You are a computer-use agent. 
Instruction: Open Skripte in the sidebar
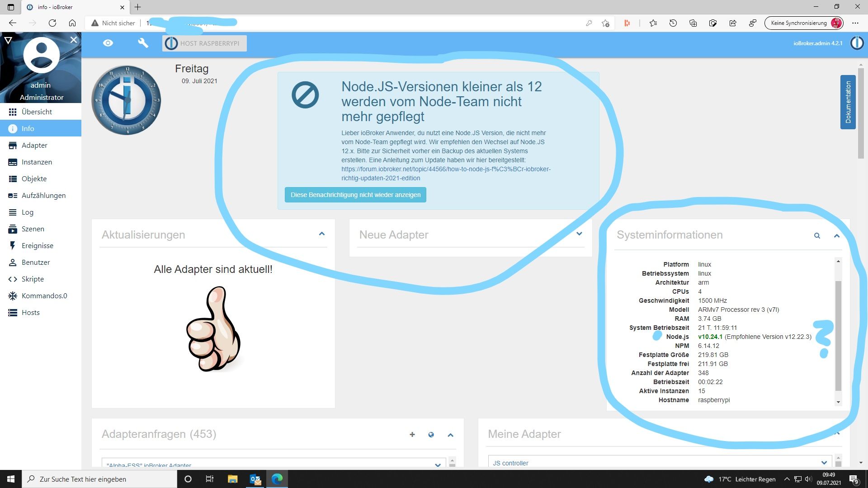pos(33,279)
